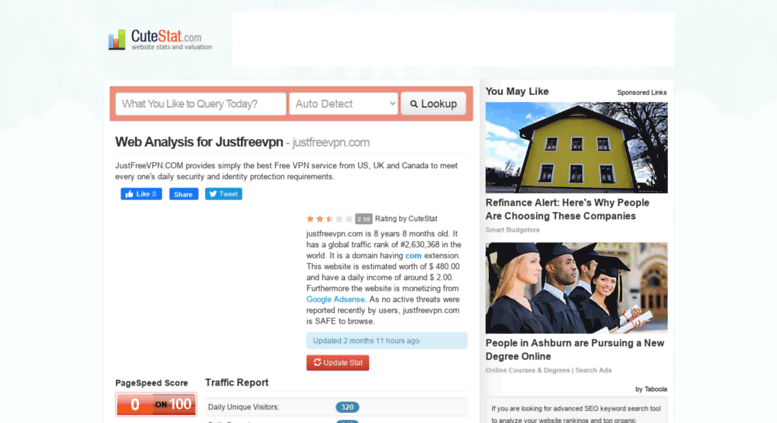Tweet this page via Tweet button
The height and width of the screenshot is (423, 777).
pos(223,194)
